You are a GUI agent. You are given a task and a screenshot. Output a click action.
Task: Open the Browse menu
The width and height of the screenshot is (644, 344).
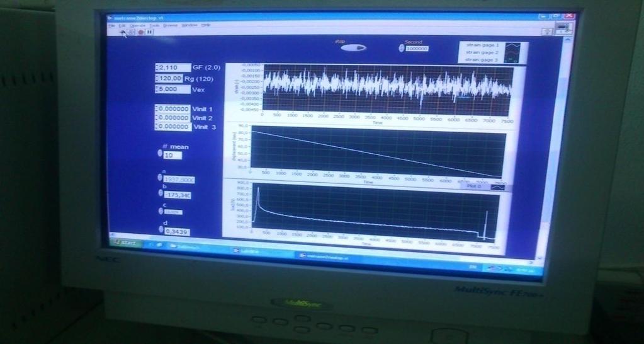(171, 25)
